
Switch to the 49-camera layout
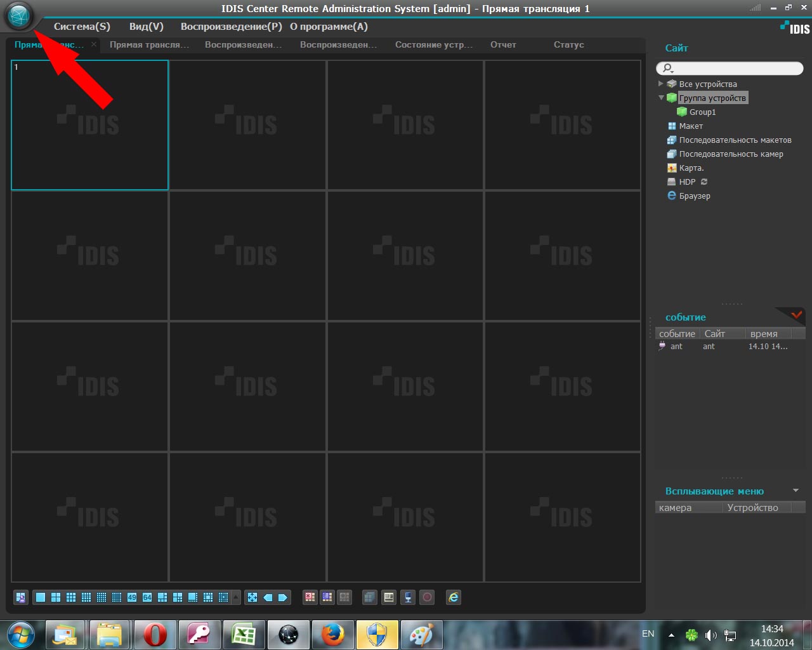point(132,597)
